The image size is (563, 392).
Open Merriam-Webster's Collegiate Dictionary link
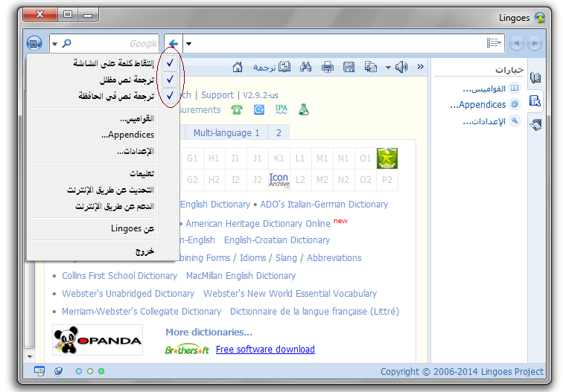point(141,312)
